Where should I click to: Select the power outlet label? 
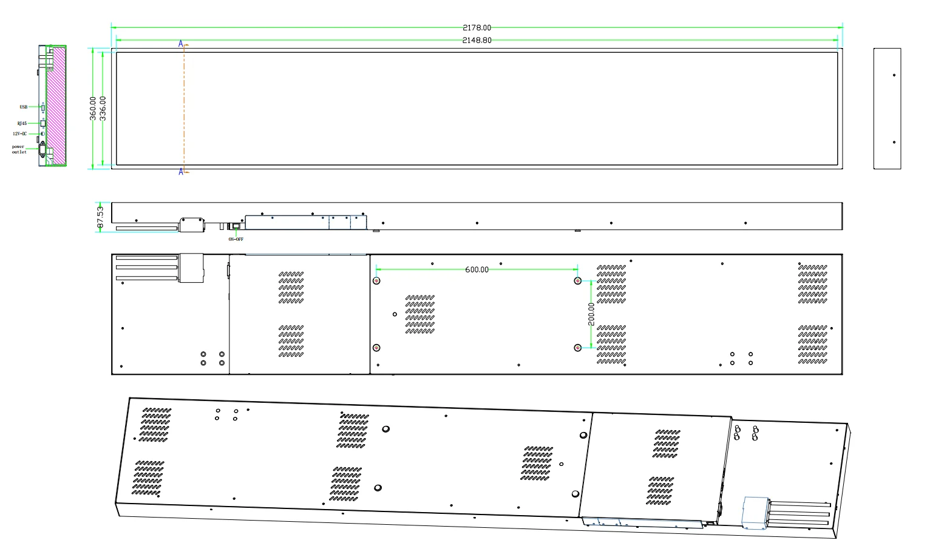[19, 149]
